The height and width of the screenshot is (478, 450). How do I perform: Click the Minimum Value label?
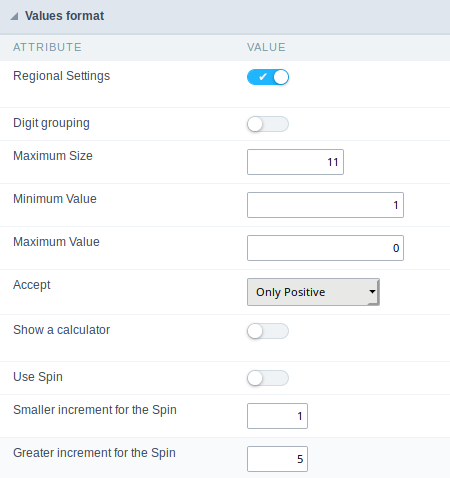tap(55, 199)
